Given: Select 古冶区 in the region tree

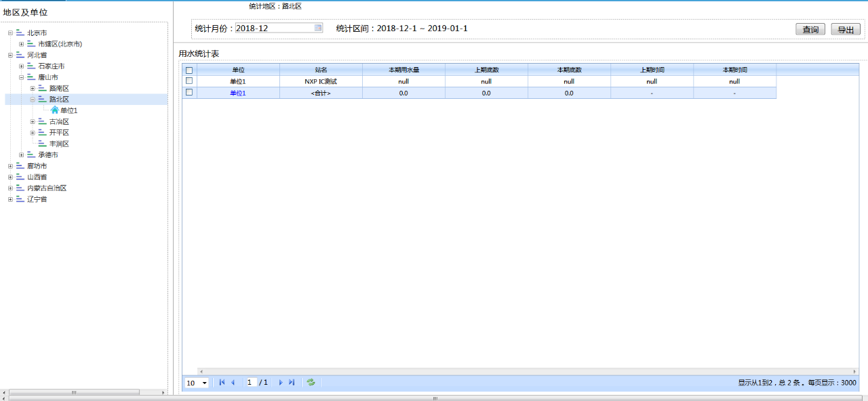Looking at the screenshot, I should 59,122.
